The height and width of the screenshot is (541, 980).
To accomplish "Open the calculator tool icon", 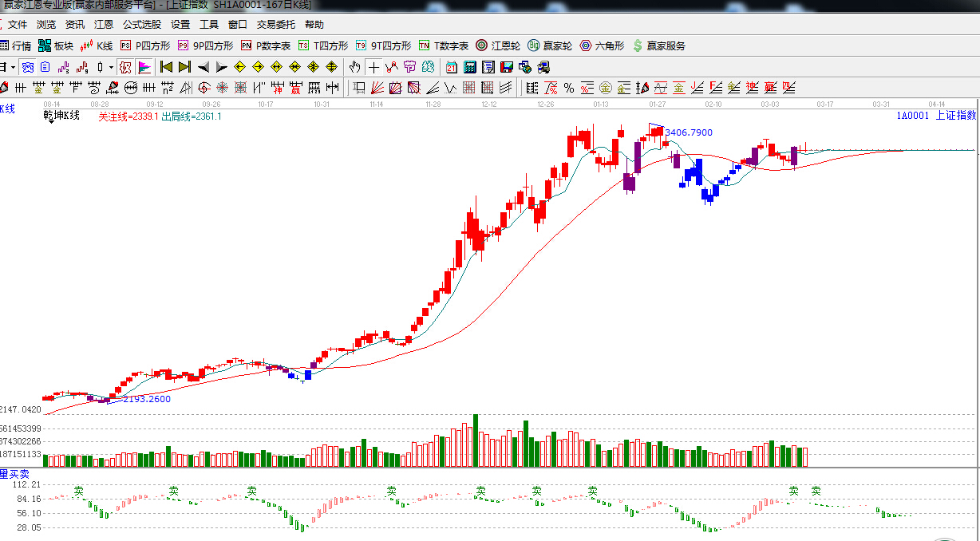I will click(x=470, y=67).
